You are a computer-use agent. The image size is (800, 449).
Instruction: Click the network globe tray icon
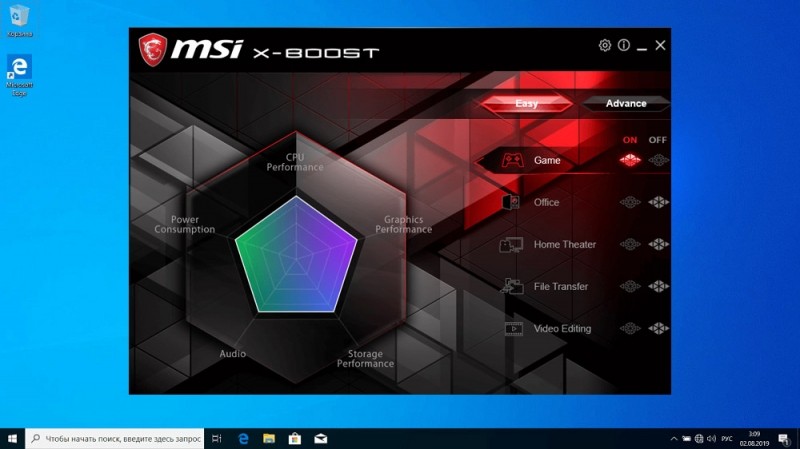pyautogui.click(x=699, y=439)
